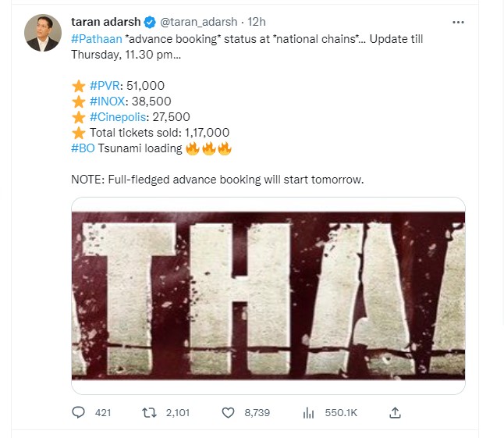Click the reply speech bubble icon
Viewport: 504px width, 438px height.
78,411
